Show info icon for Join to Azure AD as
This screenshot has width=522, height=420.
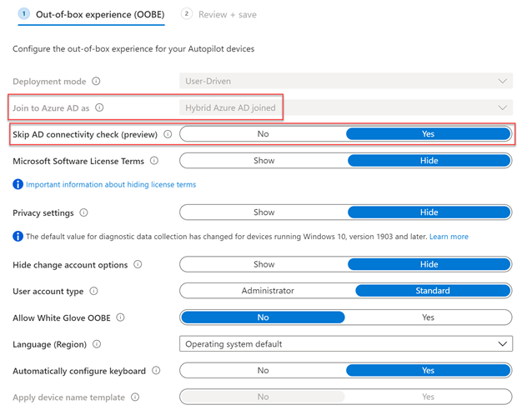coord(99,107)
